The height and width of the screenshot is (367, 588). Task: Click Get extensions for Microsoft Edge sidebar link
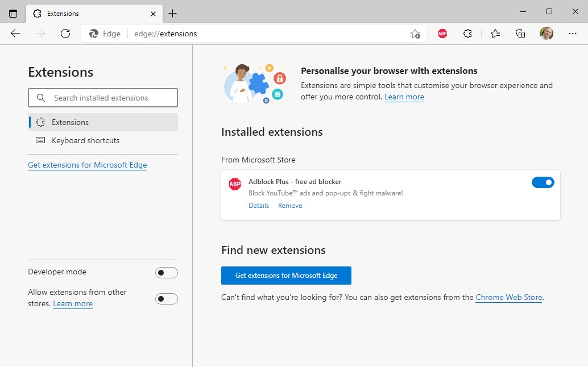pyautogui.click(x=88, y=165)
